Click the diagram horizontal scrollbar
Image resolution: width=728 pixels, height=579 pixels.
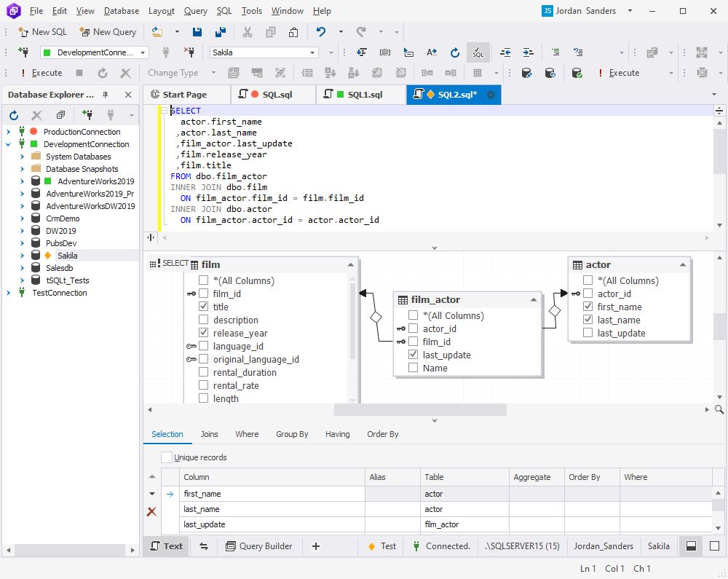click(x=419, y=409)
